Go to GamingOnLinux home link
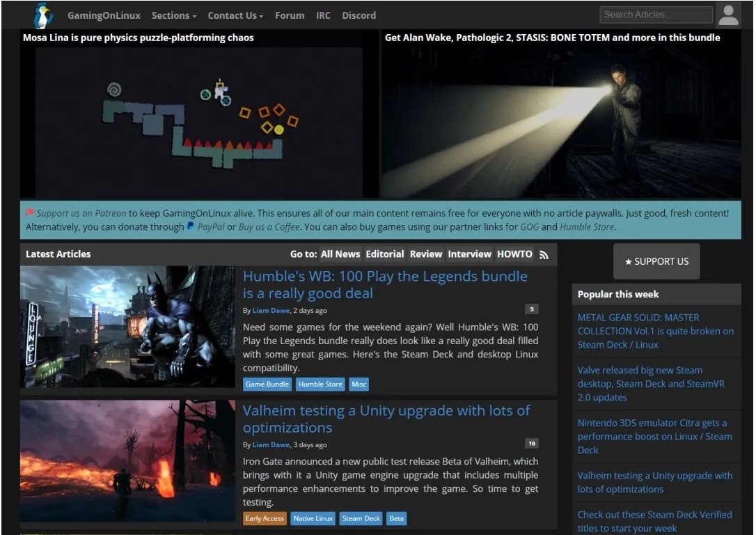 [104, 15]
